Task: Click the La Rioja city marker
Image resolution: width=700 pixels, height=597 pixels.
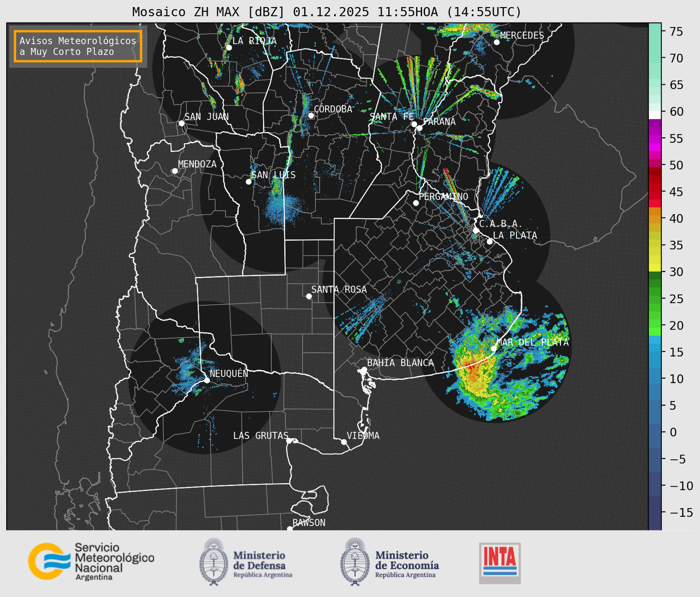Action: tap(229, 48)
